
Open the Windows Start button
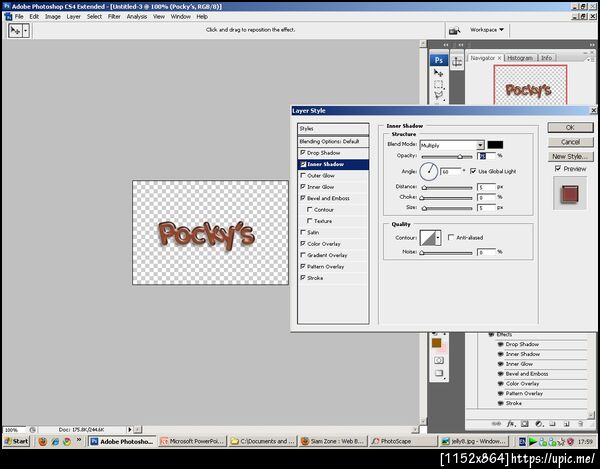click(x=16, y=441)
